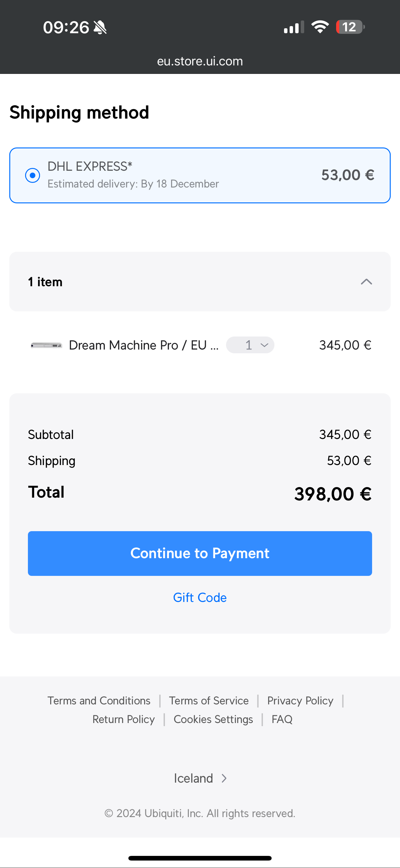The image size is (400, 868).
Task: Go to the FAQ page
Action: coord(282,719)
